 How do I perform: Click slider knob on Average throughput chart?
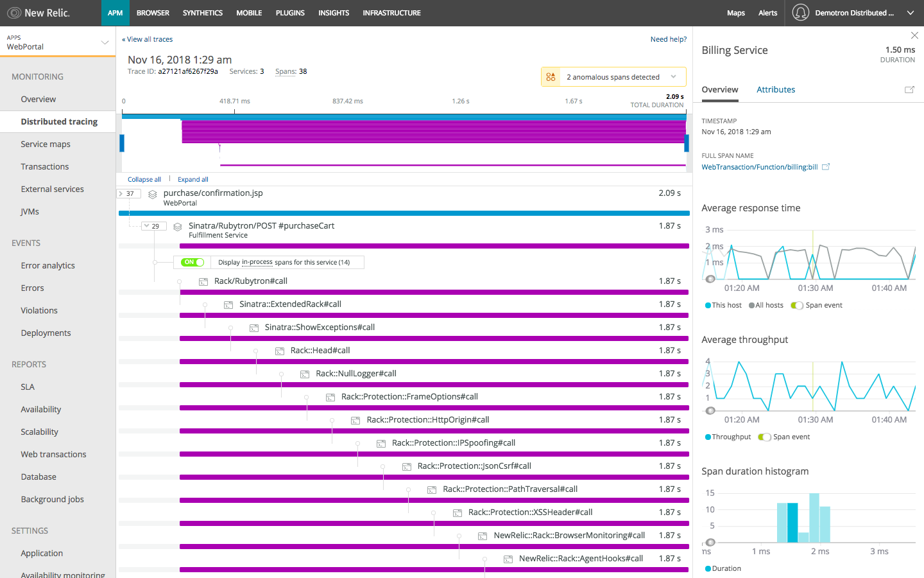(710, 411)
